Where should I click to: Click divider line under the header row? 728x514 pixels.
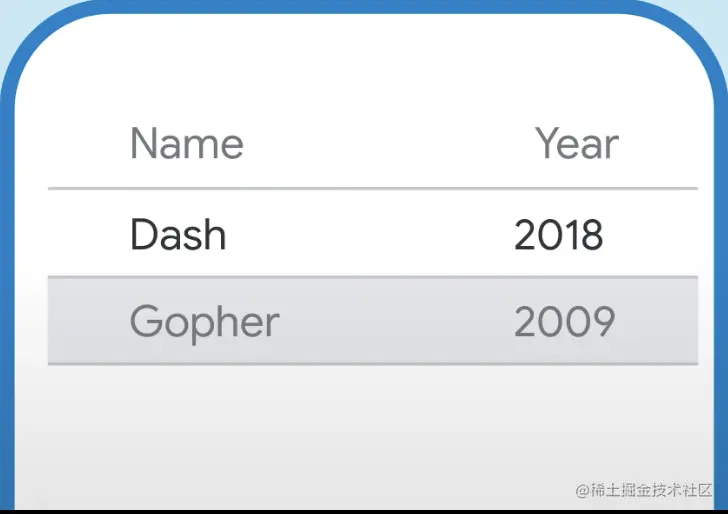coord(372,188)
